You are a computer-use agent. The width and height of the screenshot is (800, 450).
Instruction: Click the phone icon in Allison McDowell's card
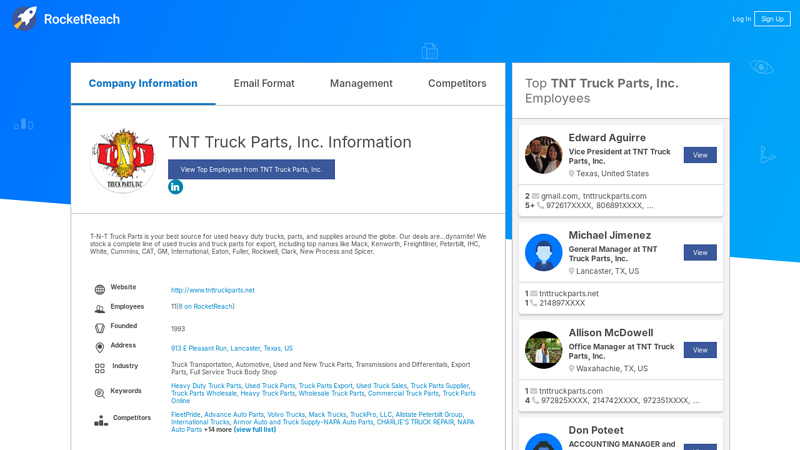coord(535,401)
